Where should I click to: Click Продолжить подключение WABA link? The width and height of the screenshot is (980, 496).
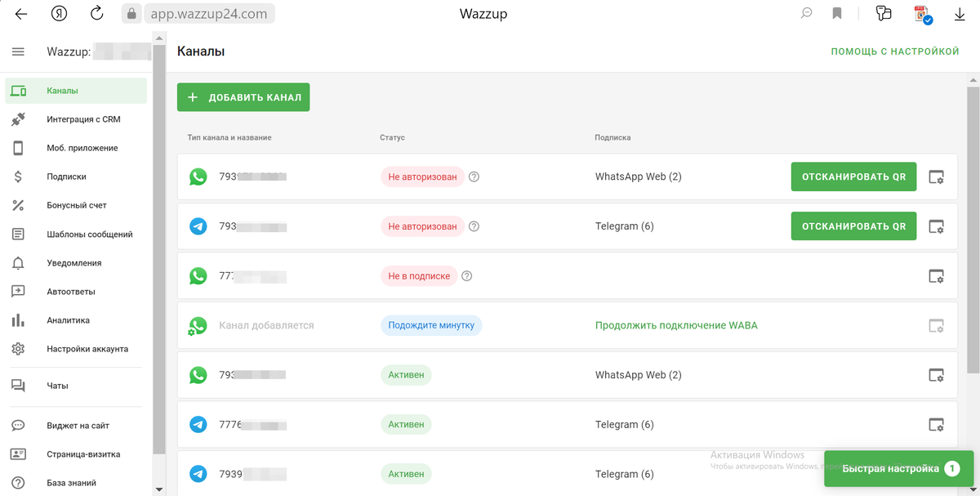pos(676,325)
